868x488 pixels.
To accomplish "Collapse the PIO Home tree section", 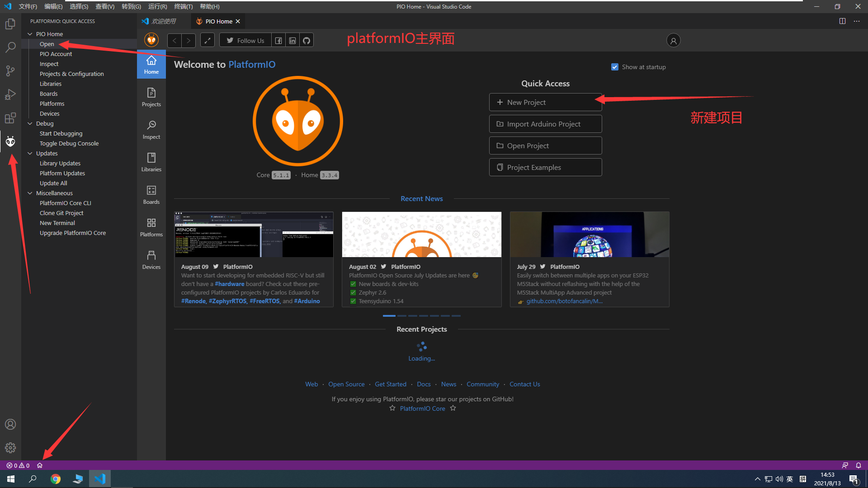I will [x=30, y=34].
